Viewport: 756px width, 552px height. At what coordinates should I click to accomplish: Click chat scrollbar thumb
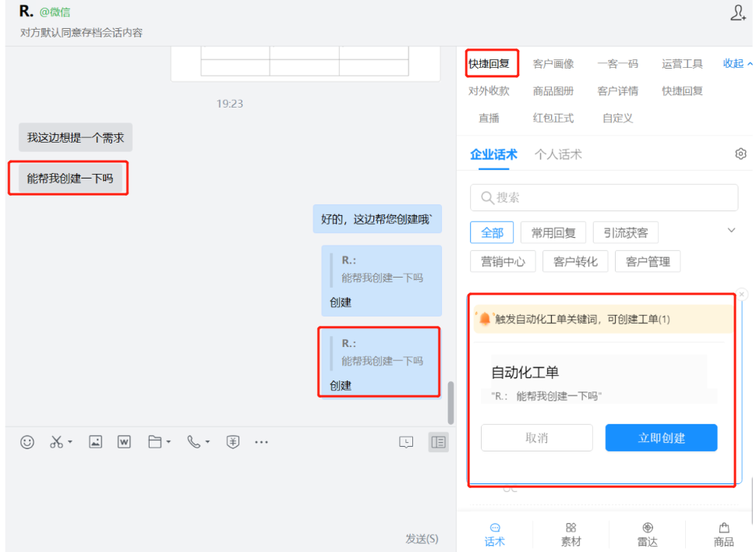click(450, 403)
